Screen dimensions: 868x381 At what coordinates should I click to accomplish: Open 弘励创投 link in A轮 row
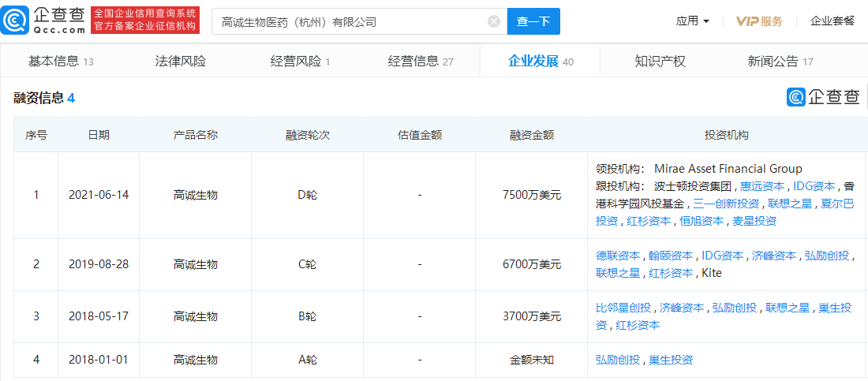pos(618,360)
